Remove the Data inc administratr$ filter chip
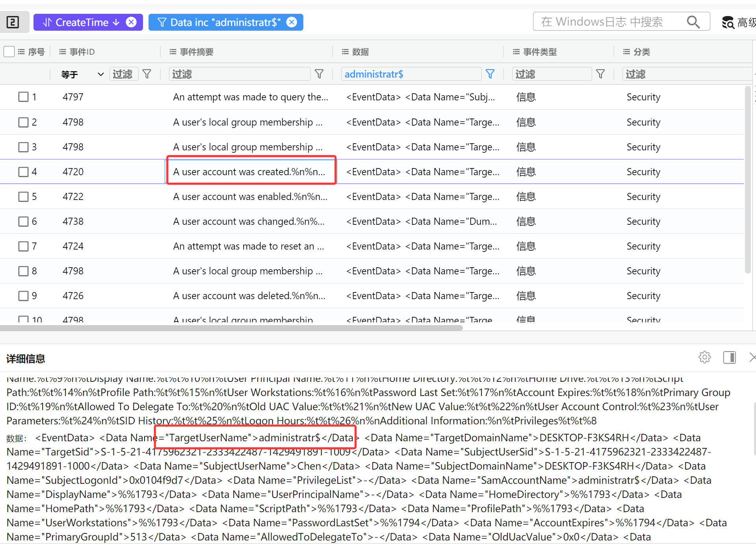The image size is (756, 544). (x=292, y=22)
